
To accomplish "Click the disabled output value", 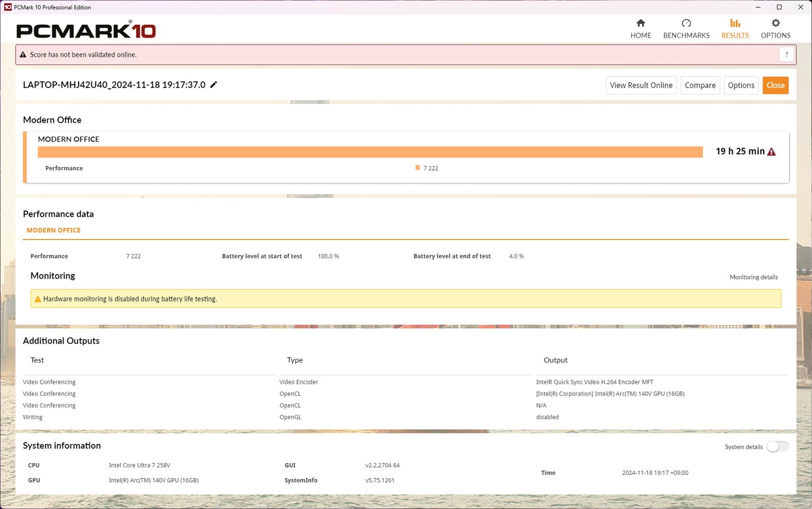I will pos(547,417).
